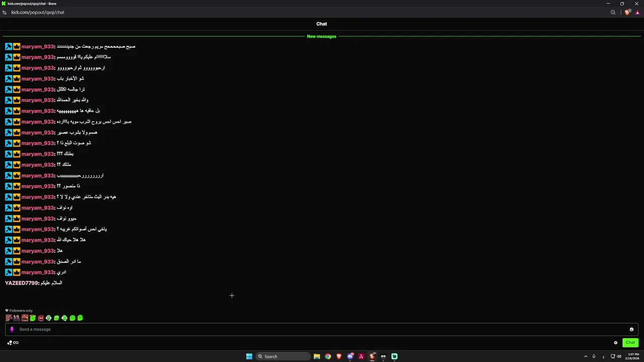Screen dimensions: 644x362
Task: Click the purple microphone icon in message box
Action: tap(12, 329)
